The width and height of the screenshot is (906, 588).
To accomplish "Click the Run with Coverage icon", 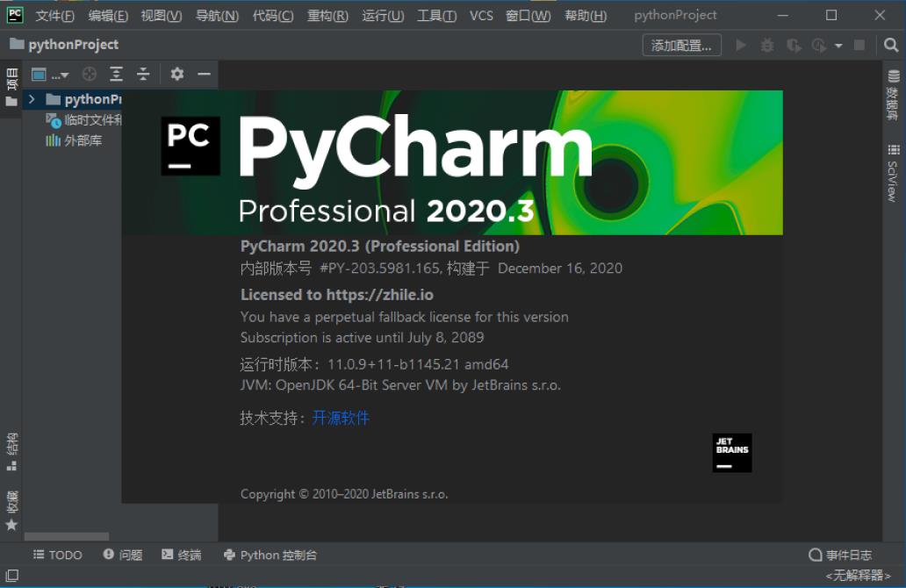I will (794, 45).
